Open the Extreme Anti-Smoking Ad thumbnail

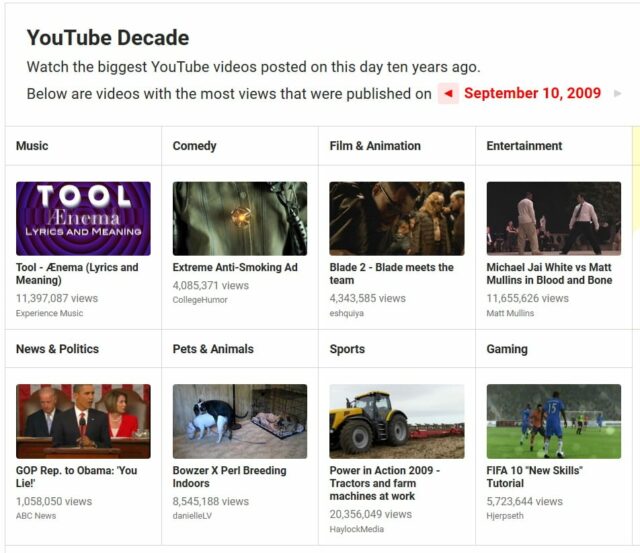[x=240, y=218]
